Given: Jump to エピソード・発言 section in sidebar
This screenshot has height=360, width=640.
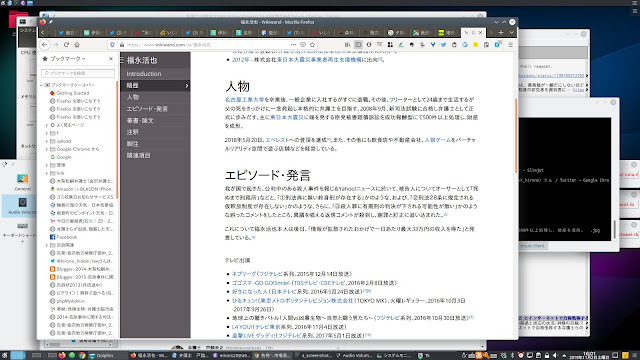Looking at the screenshot, I should coord(155,109).
